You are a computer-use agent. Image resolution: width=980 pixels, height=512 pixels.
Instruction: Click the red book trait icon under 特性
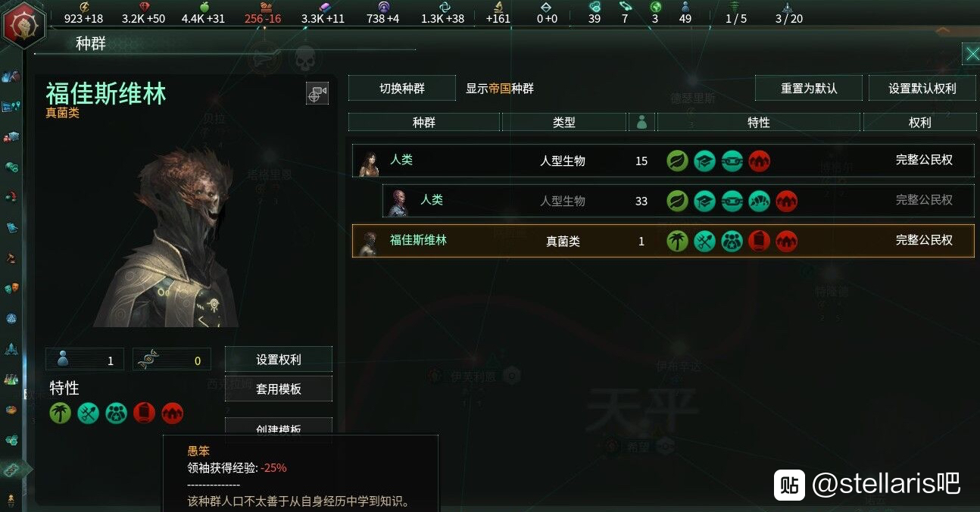144,413
